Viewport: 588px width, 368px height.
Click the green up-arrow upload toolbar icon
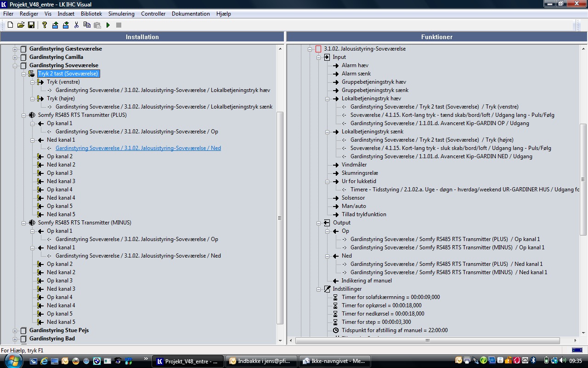[x=55, y=25]
